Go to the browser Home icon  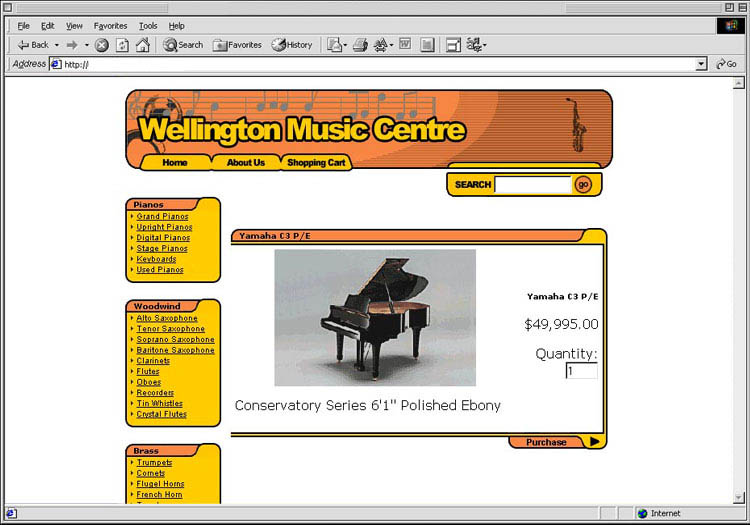tap(143, 45)
